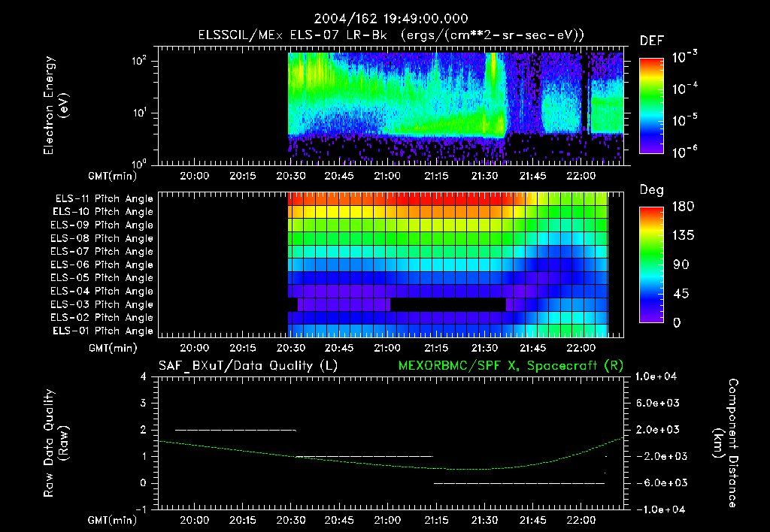Click the DEF color bar legend
This screenshot has width=770, height=532.
651,106
